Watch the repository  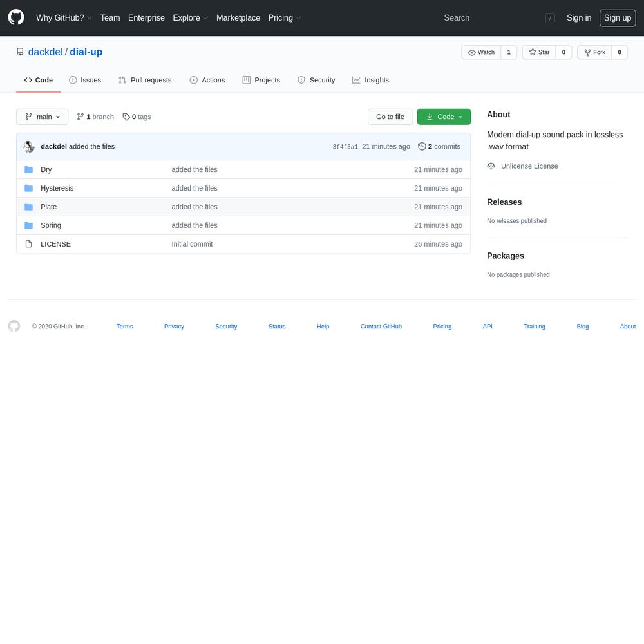coord(481,52)
